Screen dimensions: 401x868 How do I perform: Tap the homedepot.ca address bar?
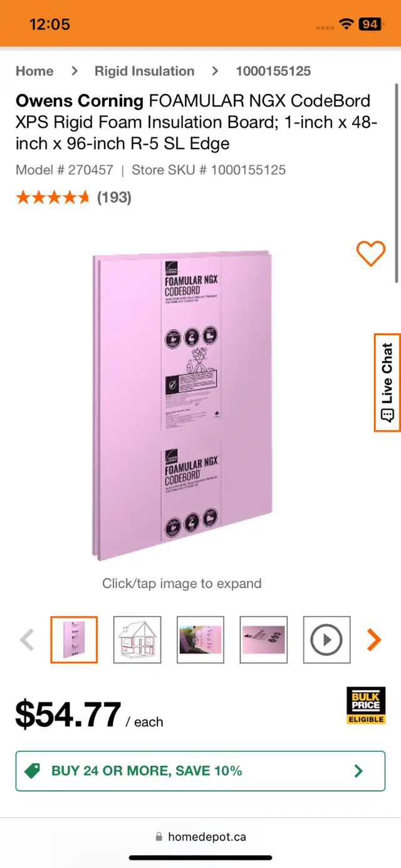click(200, 837)
